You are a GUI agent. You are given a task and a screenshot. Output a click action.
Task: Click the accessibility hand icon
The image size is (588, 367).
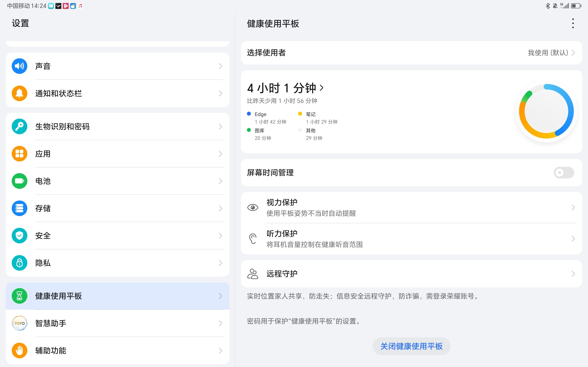click(20, 350)
